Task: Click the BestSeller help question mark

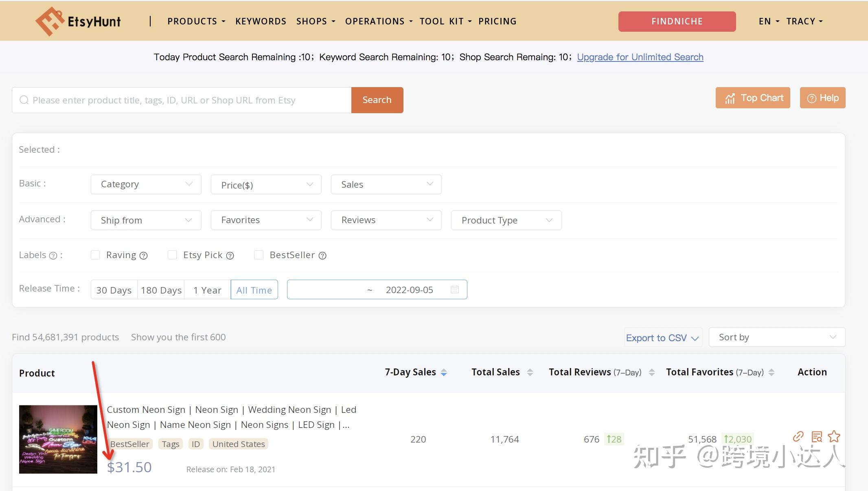Action: (323, 255)
